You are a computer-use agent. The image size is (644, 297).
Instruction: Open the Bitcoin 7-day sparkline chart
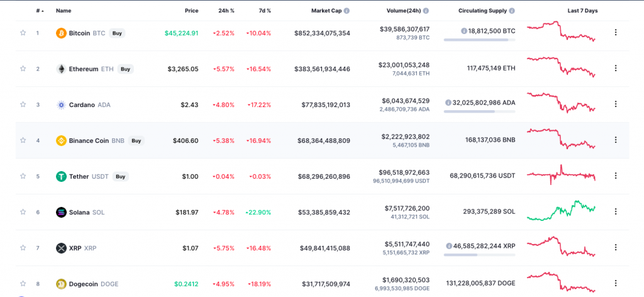pos(561,31)
